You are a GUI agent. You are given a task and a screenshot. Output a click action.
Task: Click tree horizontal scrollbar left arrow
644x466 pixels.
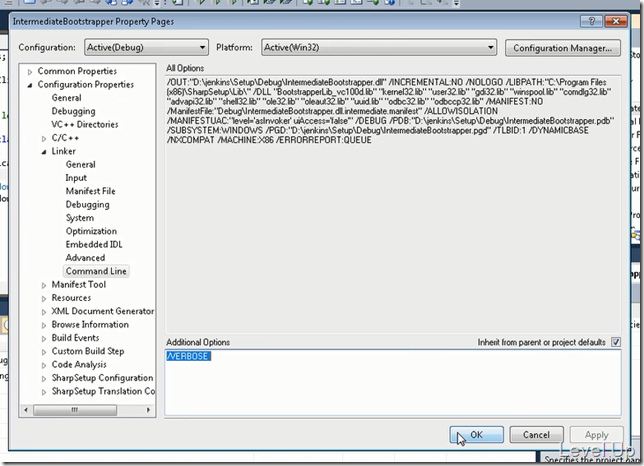pyautogui.click(x=26, y=410)
